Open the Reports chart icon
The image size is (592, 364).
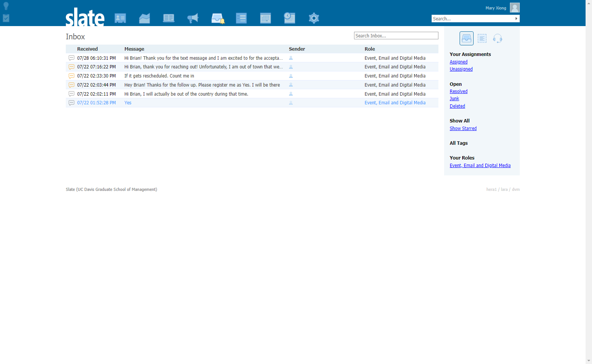145,18
